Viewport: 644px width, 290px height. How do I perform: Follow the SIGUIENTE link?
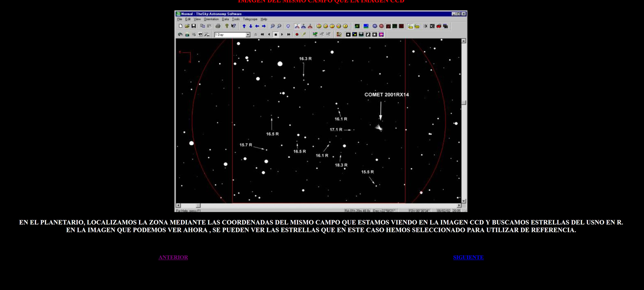(x=468, y=257)
